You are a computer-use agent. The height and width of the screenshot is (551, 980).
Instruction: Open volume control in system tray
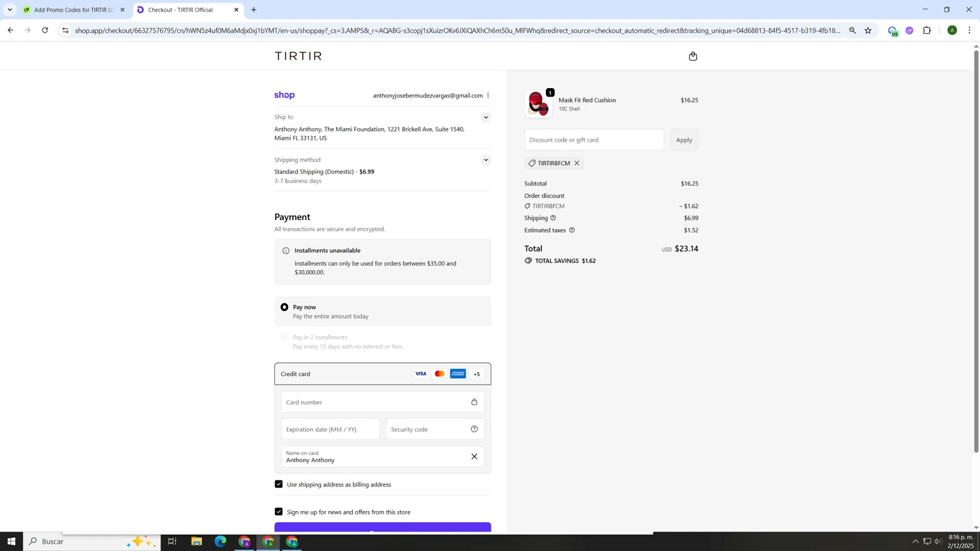tap(938, 541)
